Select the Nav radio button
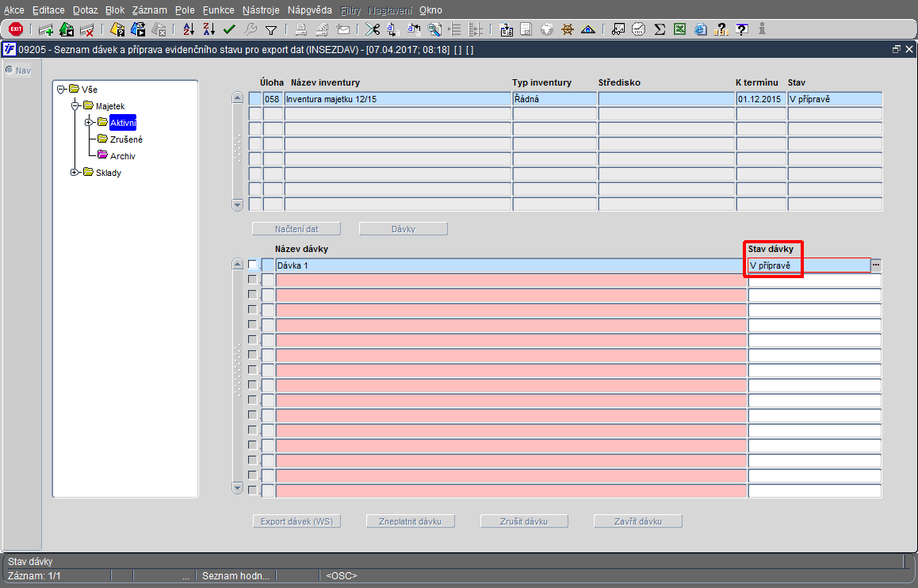This screenshot has height=588, width=918. 10,71
